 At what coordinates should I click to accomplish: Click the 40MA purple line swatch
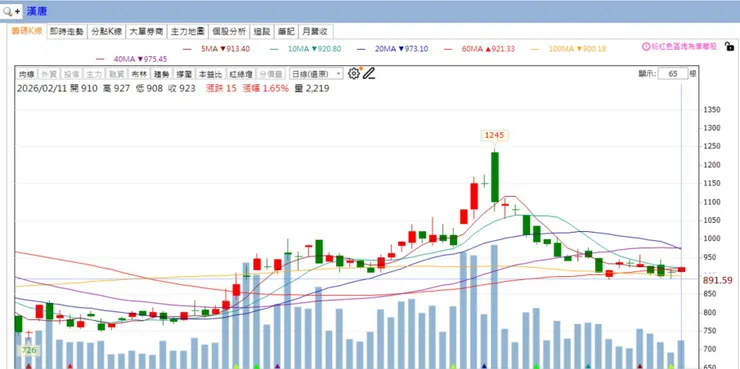point(100,59)
